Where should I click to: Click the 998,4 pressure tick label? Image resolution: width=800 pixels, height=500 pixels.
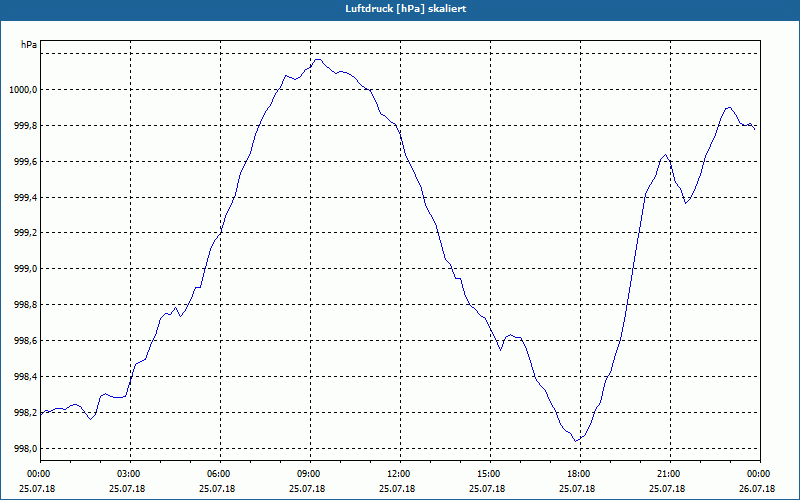[x=26, y=377]
